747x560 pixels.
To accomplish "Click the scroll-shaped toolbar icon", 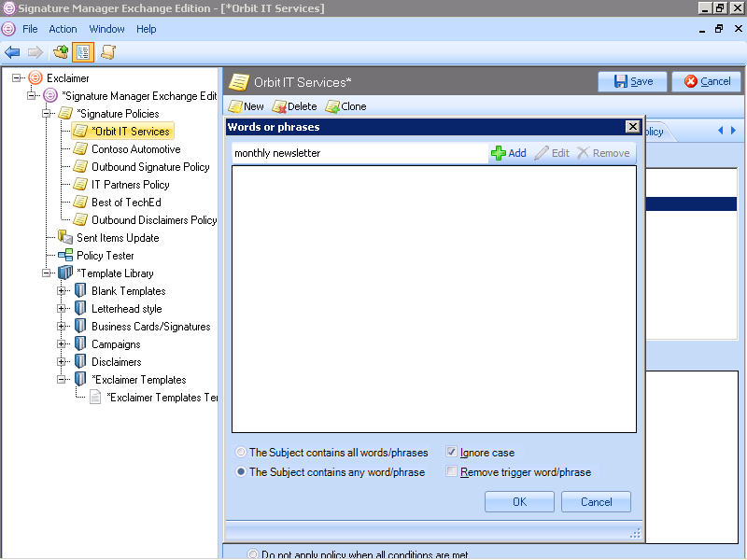I will [x=108, y=52].
